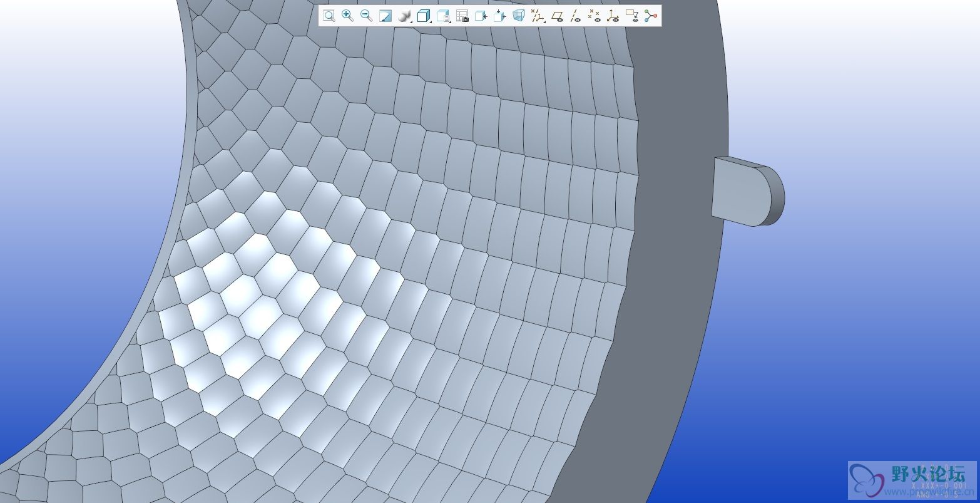Viewport: 980px width, 503px height.
Task: Zoom out with the minus magnifier
Action: tap(366, 16)
